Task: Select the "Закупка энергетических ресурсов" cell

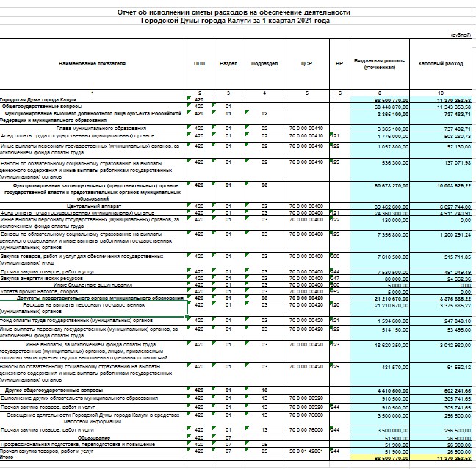Action: (x=44, y=279)
